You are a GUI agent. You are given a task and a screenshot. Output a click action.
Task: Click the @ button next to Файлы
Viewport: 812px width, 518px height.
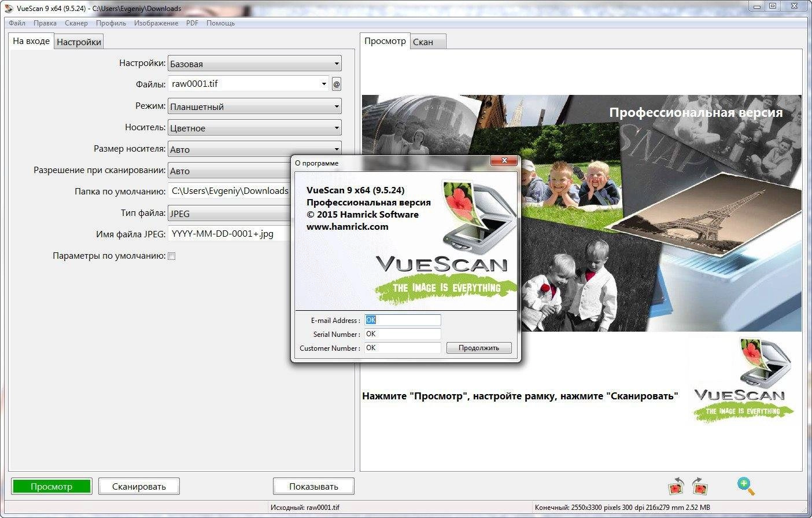[x=337, y=84]
